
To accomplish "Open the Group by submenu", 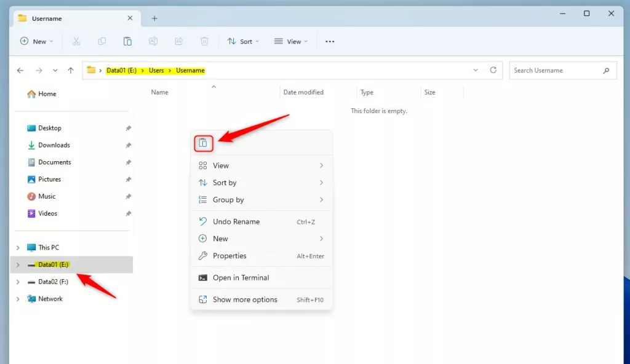I will [261, 200].
